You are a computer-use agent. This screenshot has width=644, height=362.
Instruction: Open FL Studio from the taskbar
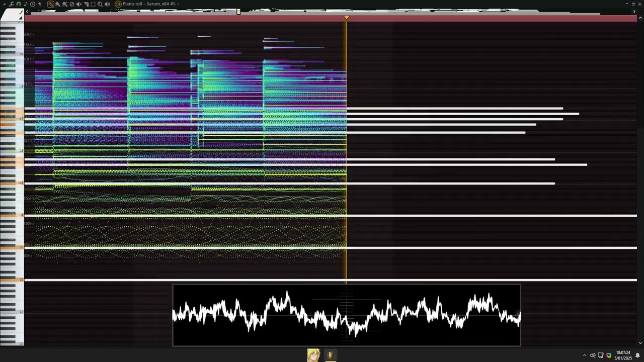(330, 355)
